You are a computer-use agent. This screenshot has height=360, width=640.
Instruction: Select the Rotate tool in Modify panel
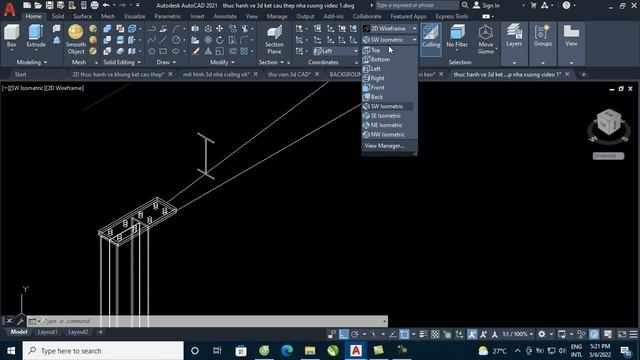pos(220,40)
